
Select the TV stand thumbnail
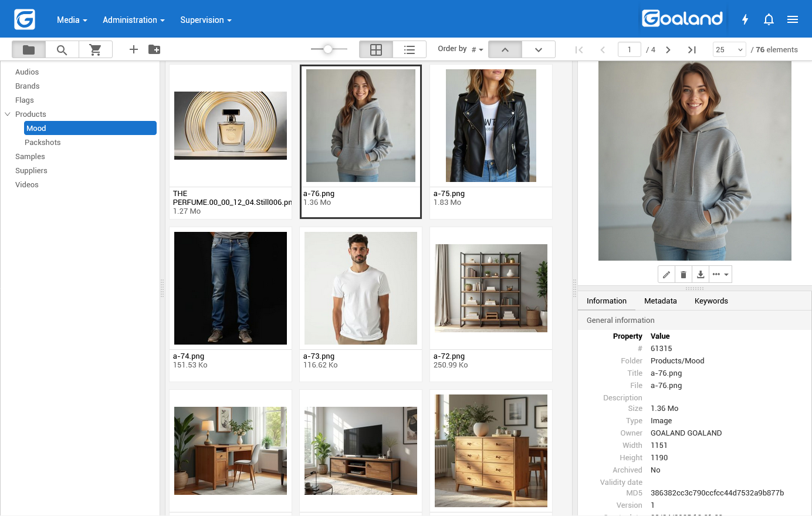point(361,451)
